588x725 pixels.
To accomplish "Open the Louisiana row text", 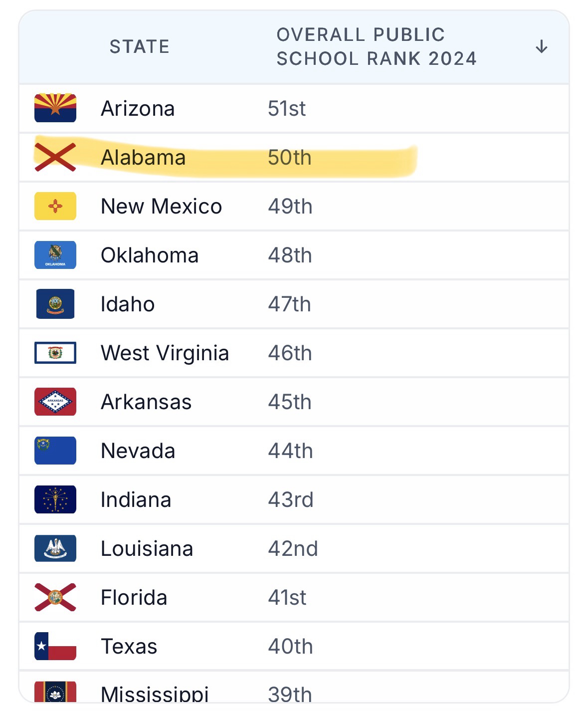I will click(x=147, y=549).
